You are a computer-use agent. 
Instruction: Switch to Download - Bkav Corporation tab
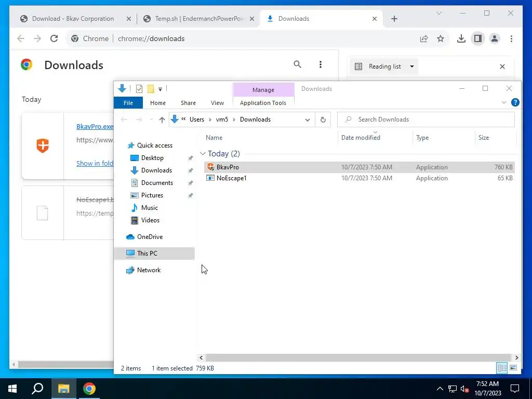pos(73,19)
